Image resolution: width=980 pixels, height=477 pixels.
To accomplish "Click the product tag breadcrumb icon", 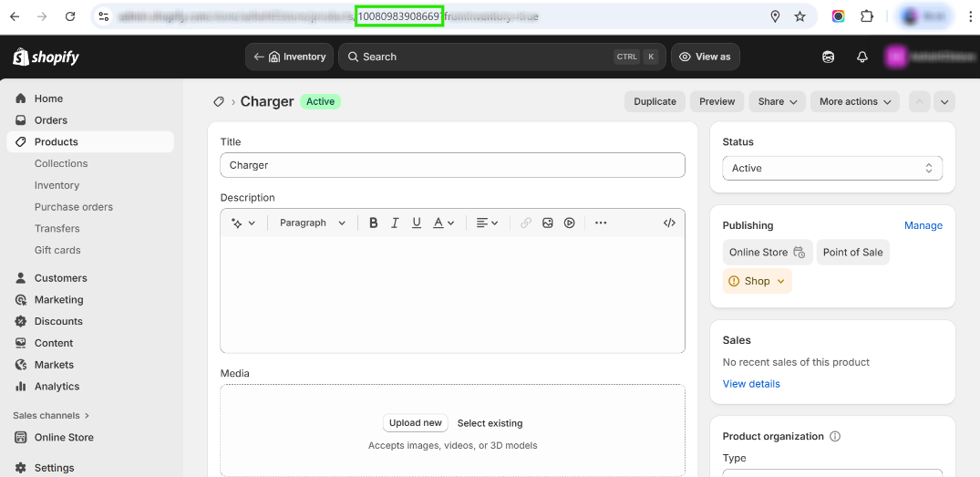I will click(x=219, y=101).
